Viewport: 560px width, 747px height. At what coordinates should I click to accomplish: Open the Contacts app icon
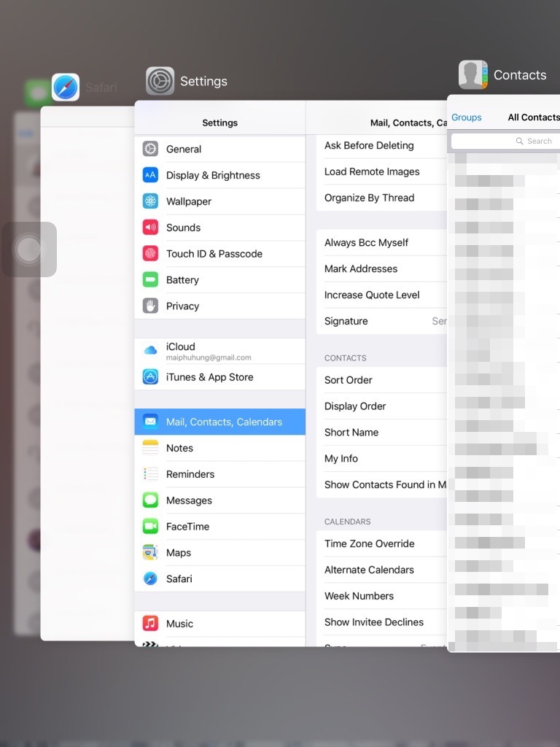[x=472, y=75]
